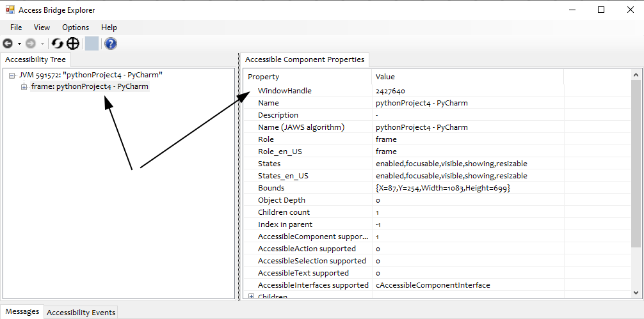Open the File menu
The image size is (644, 319).
16,27
